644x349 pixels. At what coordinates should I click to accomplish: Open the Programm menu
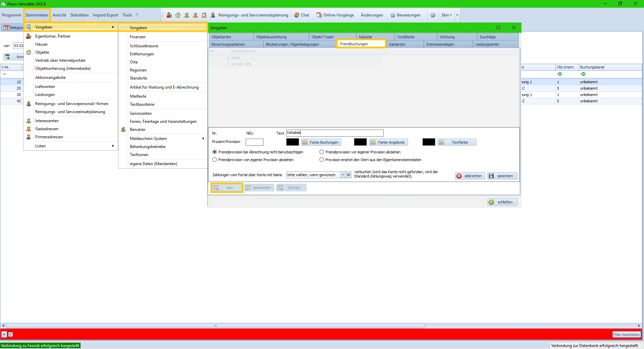[x=11, y=15]
